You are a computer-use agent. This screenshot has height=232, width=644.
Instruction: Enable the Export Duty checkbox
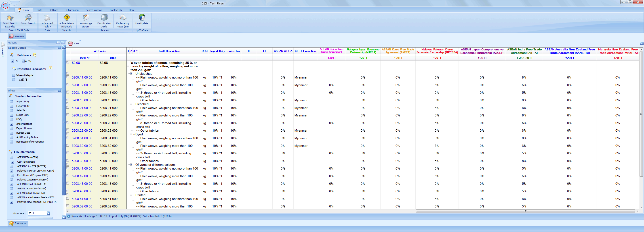pos(11,106)
